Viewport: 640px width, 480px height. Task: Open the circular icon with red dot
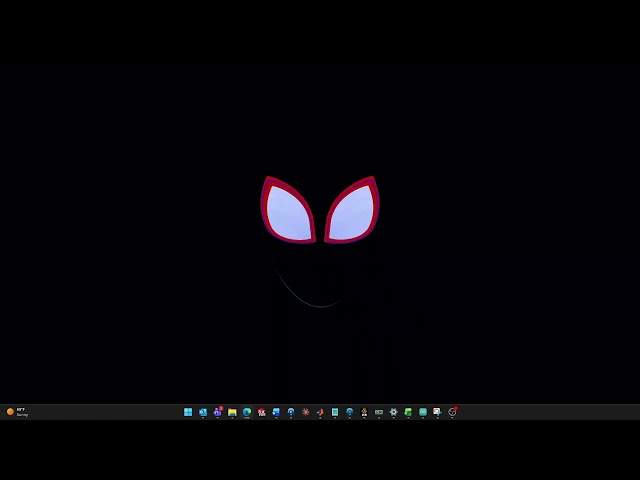tap(452, 412)
